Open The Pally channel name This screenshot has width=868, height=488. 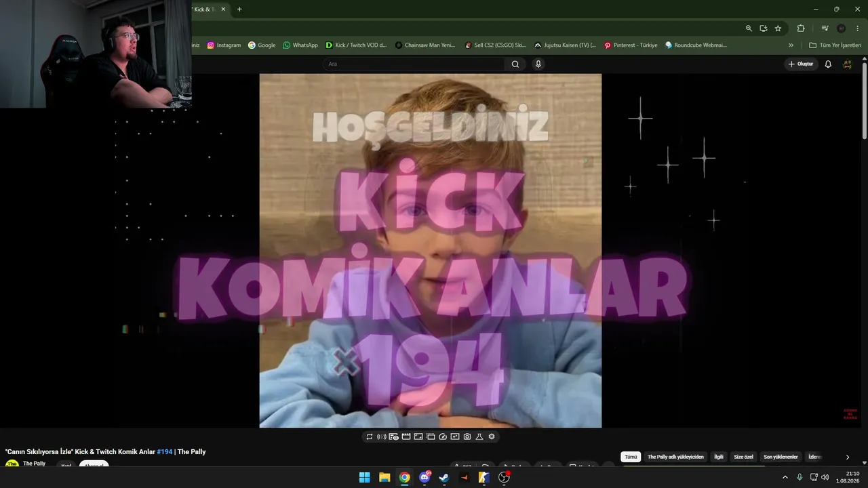[34, 464]
